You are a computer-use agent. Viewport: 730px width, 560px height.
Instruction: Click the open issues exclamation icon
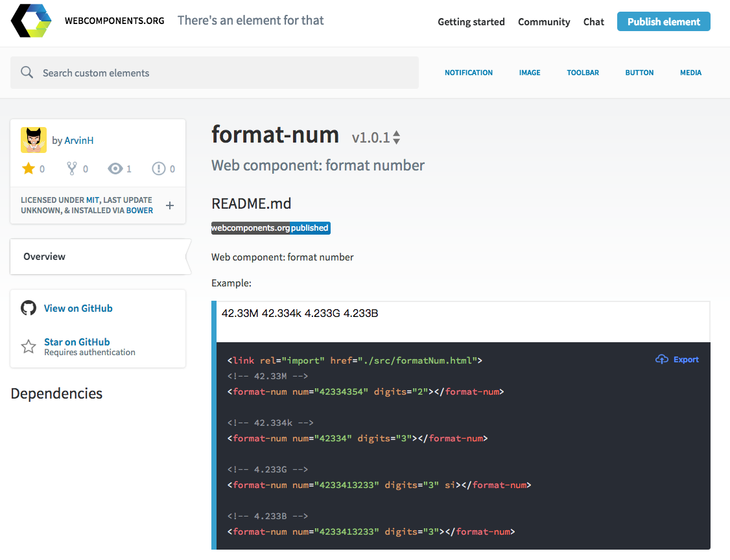(x=159, y=169)
